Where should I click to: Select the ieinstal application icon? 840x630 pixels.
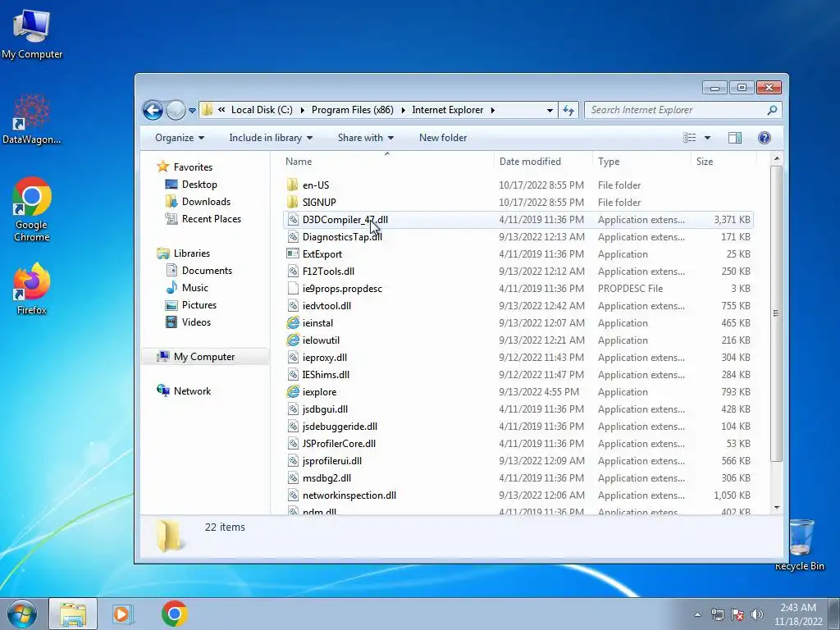point(293,323)
